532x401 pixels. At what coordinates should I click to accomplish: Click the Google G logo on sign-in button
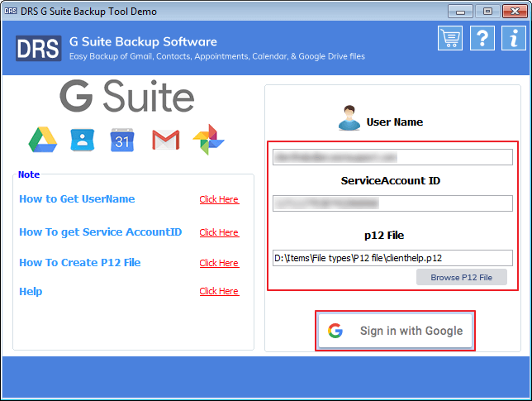pos(335,331)
